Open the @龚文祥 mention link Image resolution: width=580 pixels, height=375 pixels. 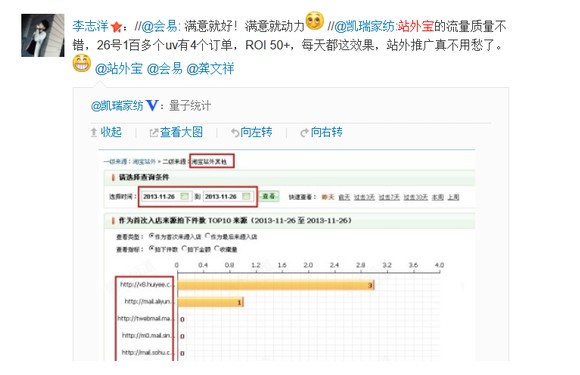pyautogui.click(x=210, y=68)
